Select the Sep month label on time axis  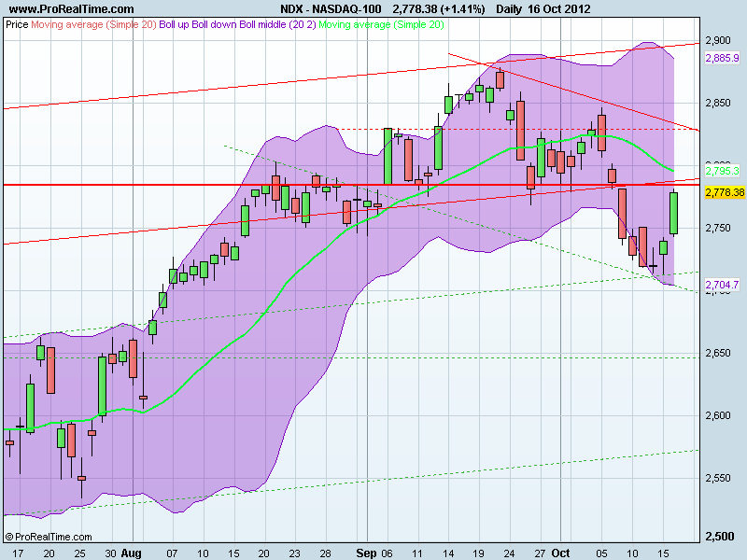(366, 553)
